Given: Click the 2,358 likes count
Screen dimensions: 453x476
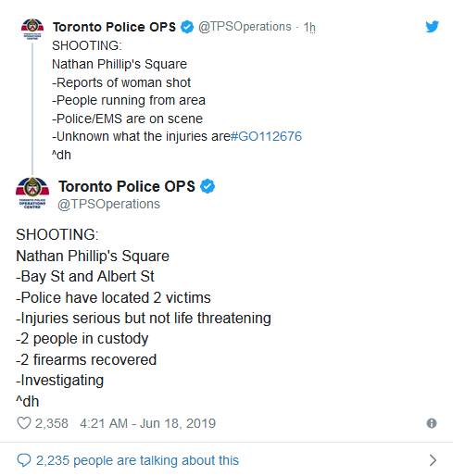Looking at the screenshot, I should [x=52, y=423].
